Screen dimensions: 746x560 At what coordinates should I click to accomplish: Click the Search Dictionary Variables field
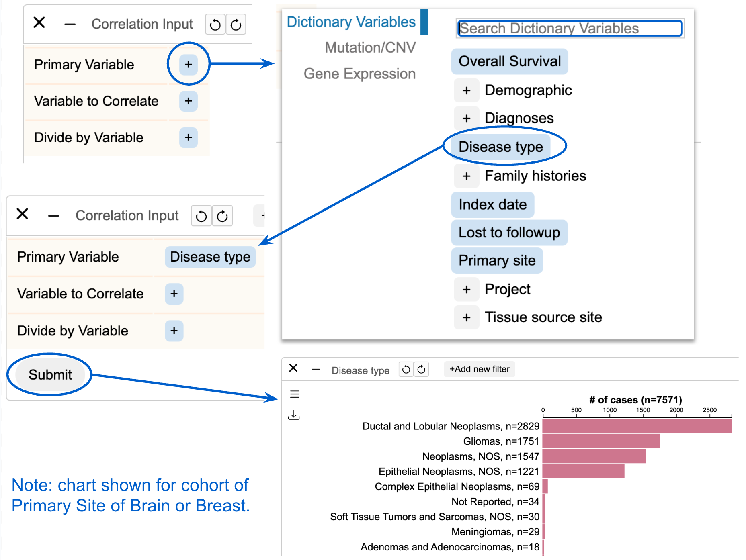(x=570, y=29)
